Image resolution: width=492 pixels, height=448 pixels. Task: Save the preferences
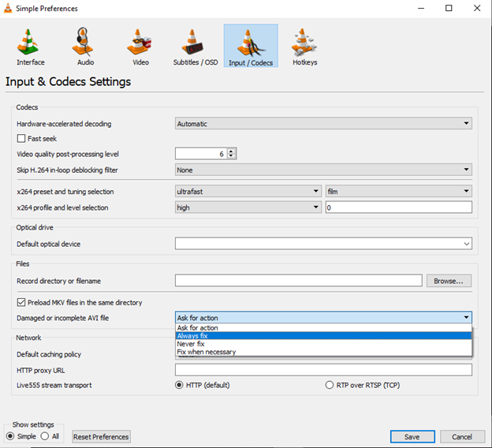(x=412, y=436)
